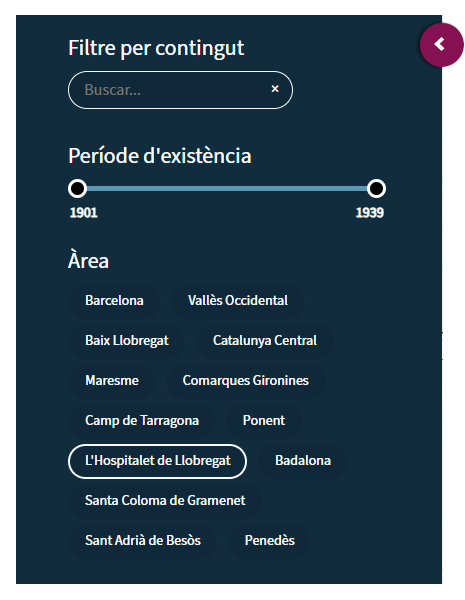Screen dimensions: 465x600
Task: Select the 1939 end slider handle
Action: 376,188
